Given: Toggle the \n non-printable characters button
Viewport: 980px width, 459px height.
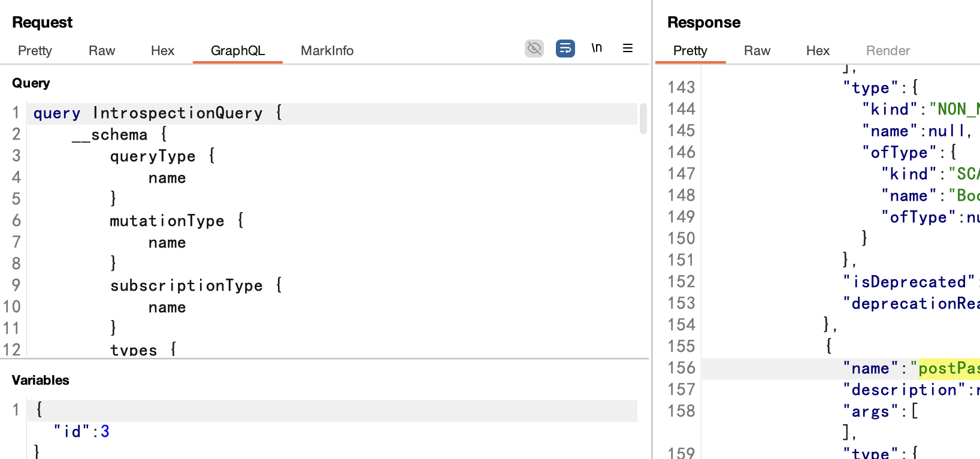Looking at the screenshot, I should pos(597,48).
